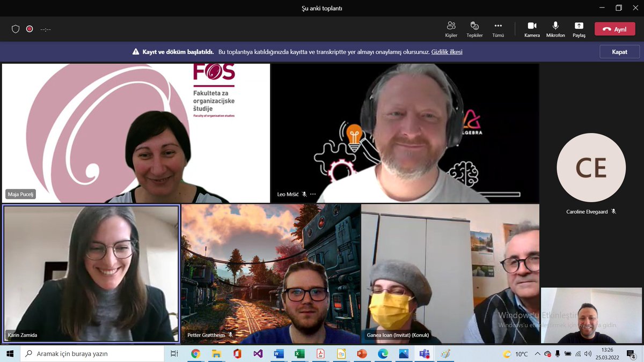Click the Petter Grøttheim name label
The width and height of the screenshot is (644, 362).
[x=207, y=335]
